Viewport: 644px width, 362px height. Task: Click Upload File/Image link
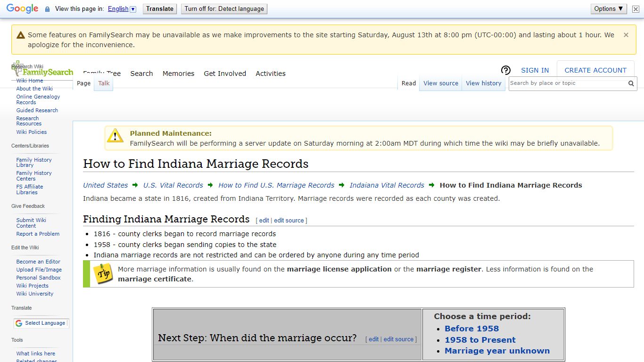pyautogui.click(x=39, y=270)
